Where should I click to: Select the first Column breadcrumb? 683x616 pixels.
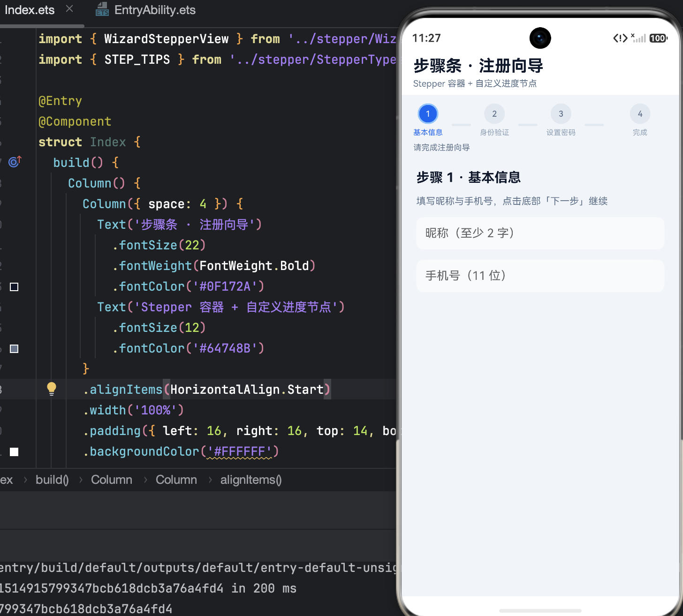(112, 480)
